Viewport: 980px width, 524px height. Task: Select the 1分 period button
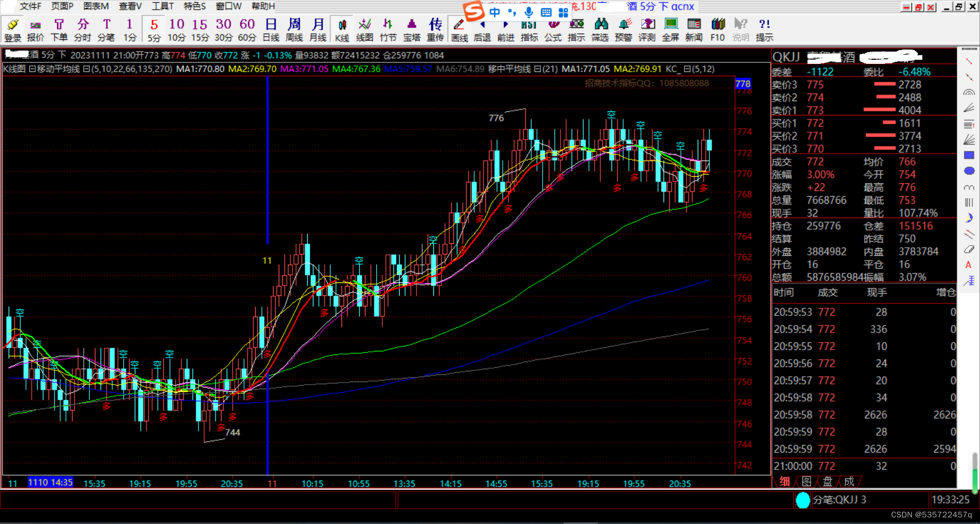[130, 30]
